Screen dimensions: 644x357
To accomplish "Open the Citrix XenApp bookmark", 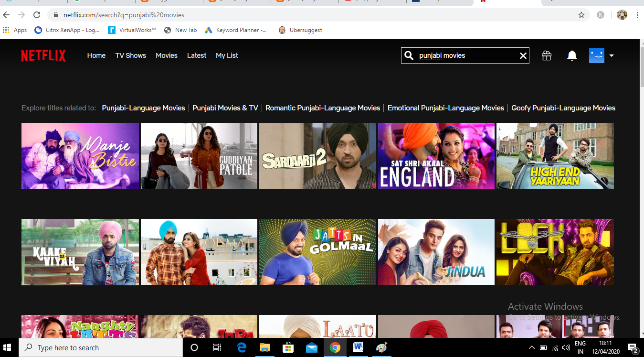I will [x=67, y=30].
